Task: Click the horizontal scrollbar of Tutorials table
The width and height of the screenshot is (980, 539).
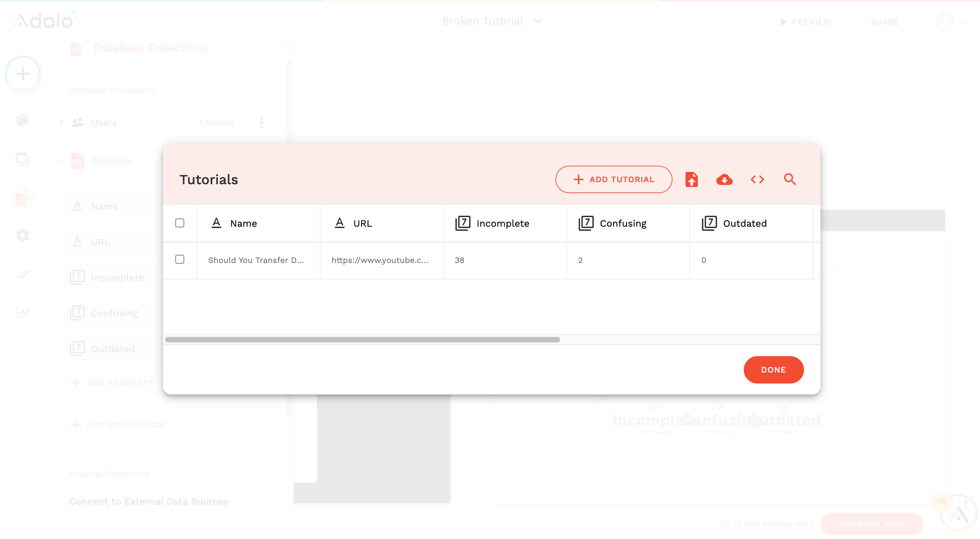Action: pos(362,340)
